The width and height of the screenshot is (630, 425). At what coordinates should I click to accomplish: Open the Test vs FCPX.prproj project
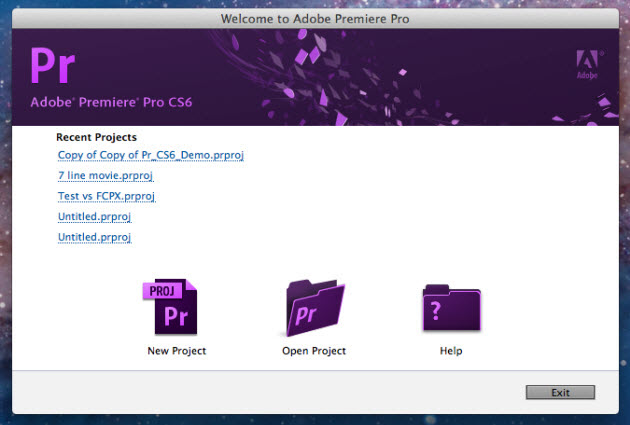106,196
